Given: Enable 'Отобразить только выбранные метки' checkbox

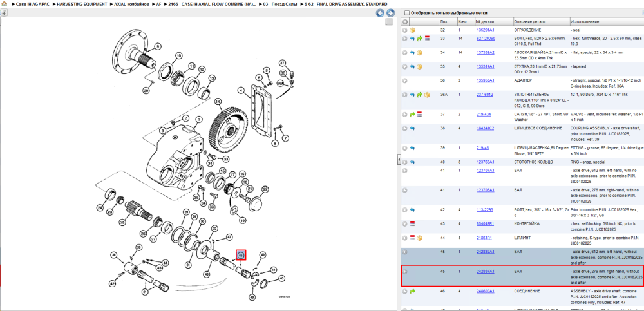Looking at the screenshot, I should coord(406,13).
